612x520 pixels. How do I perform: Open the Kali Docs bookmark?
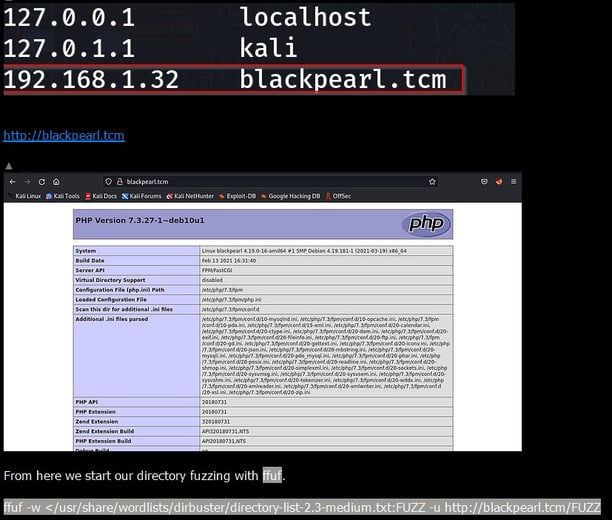101,196
